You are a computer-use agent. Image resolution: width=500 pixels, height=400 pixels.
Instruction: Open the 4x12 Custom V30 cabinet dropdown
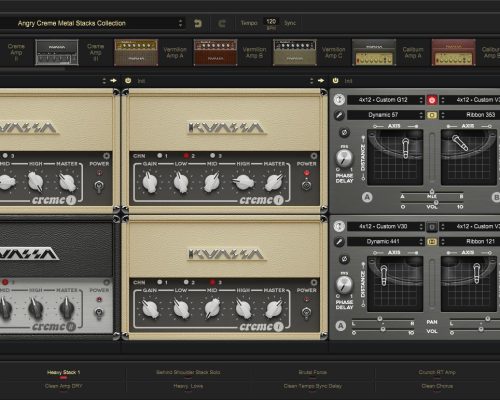386,227
